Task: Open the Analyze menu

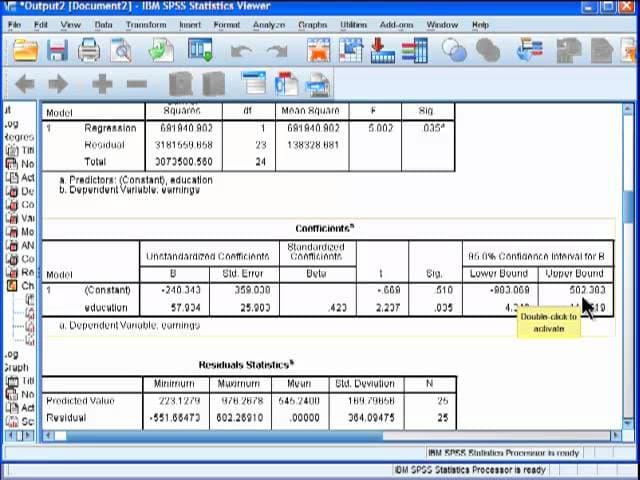Action: 269,25
